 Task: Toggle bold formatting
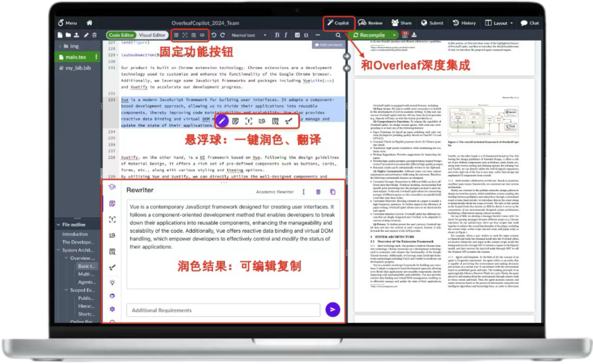[x=277, y=35]
